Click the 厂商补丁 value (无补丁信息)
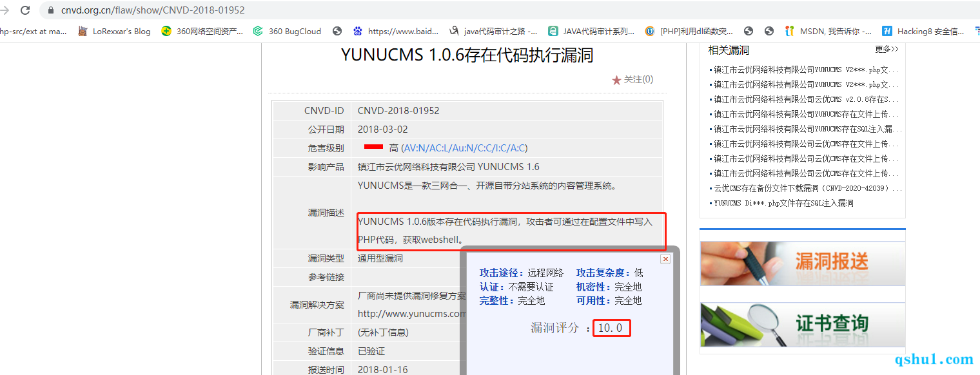Screen dimensions: 980x375 point(383,332)
